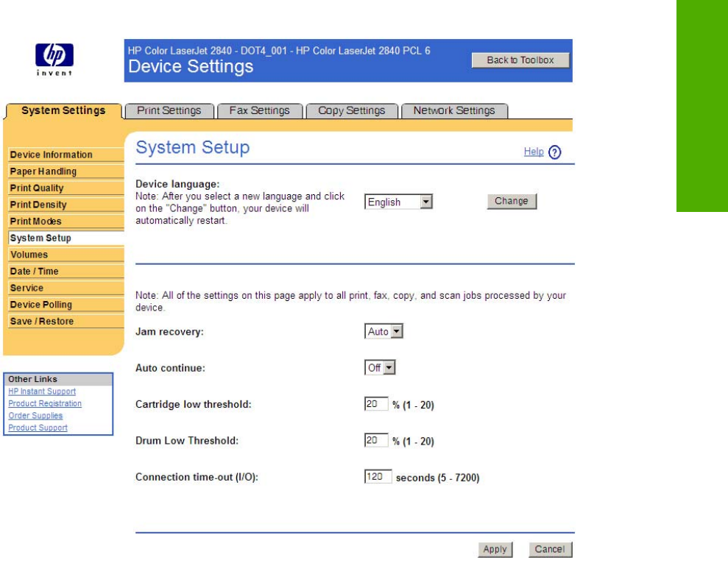Viewport: 728px width, 563px height.
Task: Click the Help question mark icon
Action: [x=555, y=152]
